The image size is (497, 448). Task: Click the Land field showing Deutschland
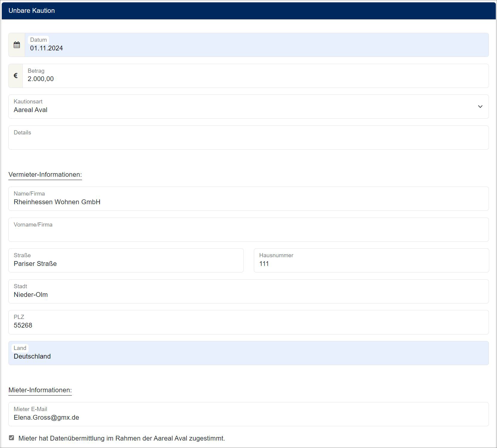(x=248, y=356)
